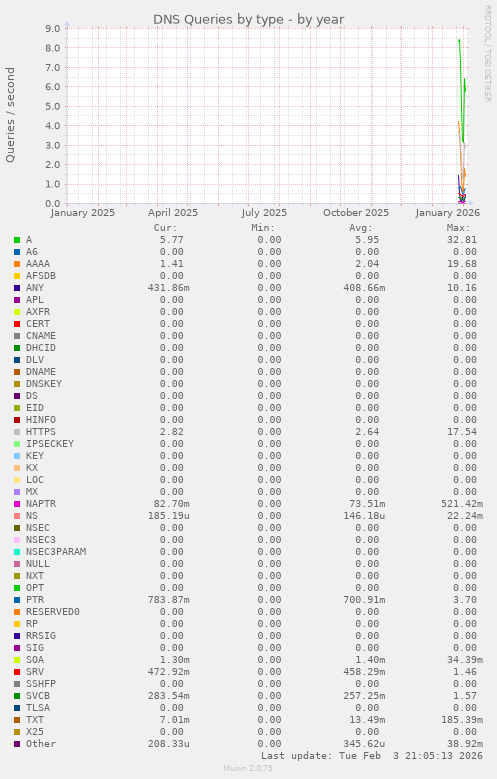Click the ANY max value 10.16
This screenshot has width=497, height=779.
(x=462, y=288)
